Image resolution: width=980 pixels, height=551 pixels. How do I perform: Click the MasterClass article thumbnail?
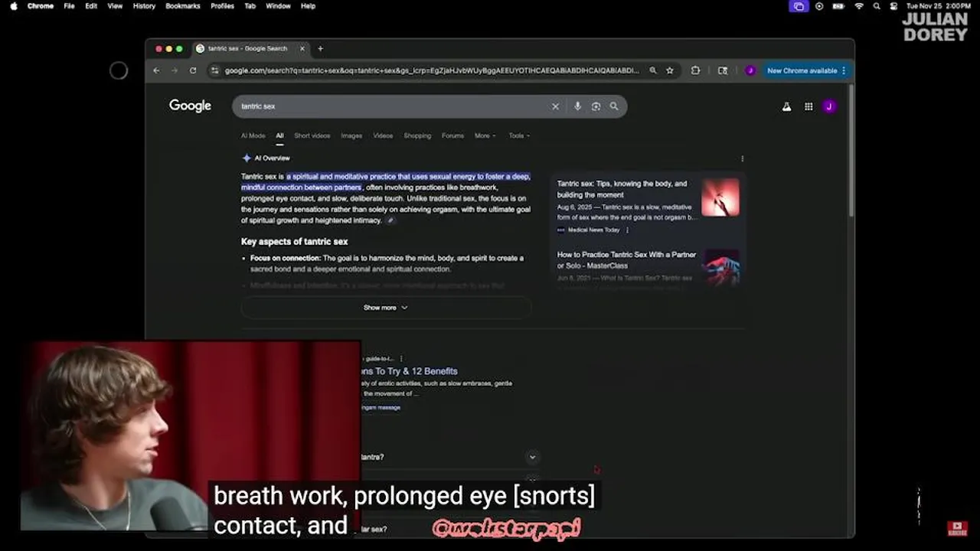tap(721, 267)
